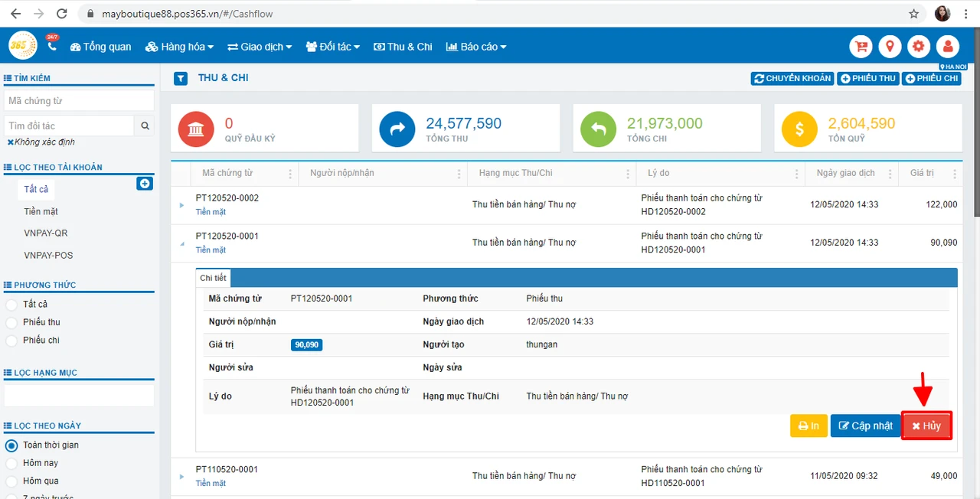Click the search magnifier next to Tìm đối tác
The image size is (980, 499).
click(x=145, y=126)
